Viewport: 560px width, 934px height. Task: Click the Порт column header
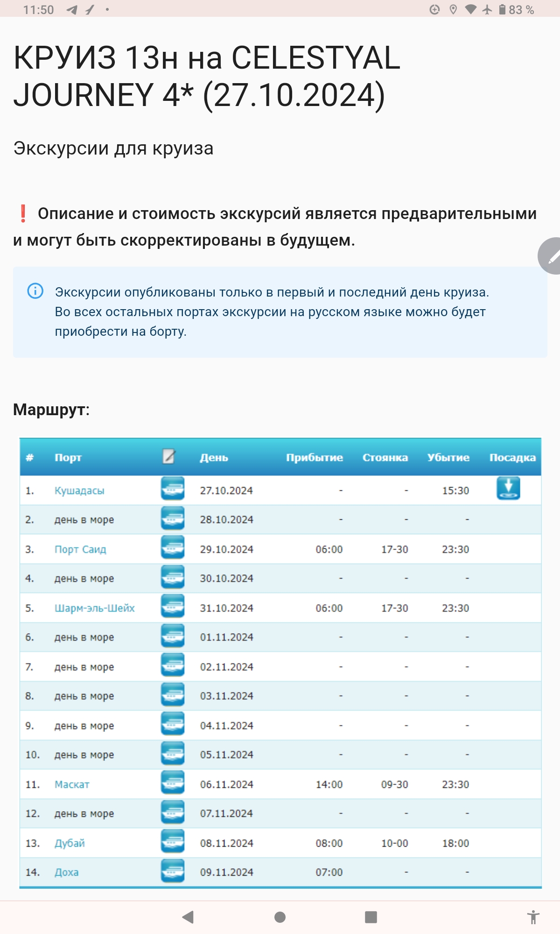(x=68, y=458)
